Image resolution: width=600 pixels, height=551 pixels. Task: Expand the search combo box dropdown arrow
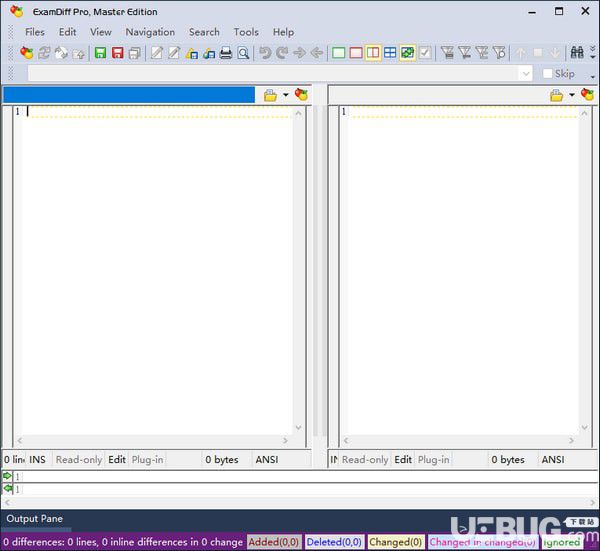pyautogui.click(x=526, y=73)
